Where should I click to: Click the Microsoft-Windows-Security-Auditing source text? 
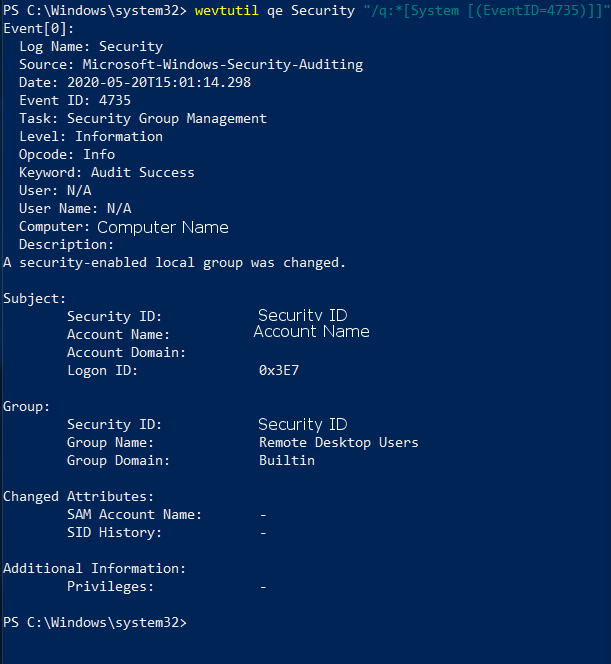point(223,64)
